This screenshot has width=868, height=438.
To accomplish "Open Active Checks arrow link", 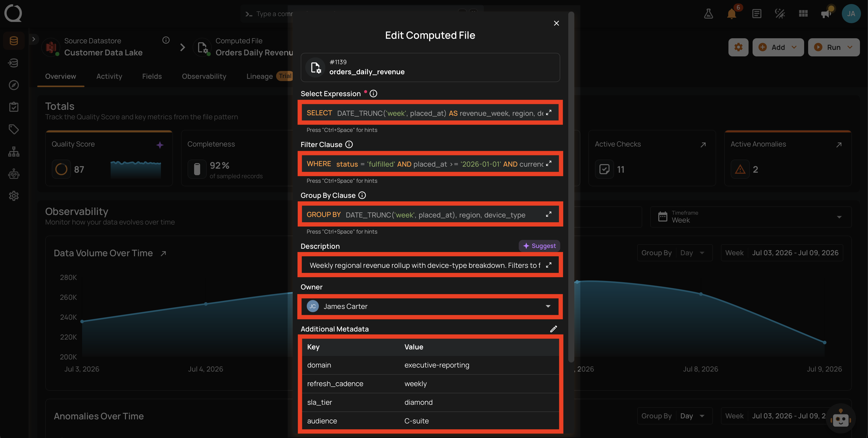I will pos(703,145).
